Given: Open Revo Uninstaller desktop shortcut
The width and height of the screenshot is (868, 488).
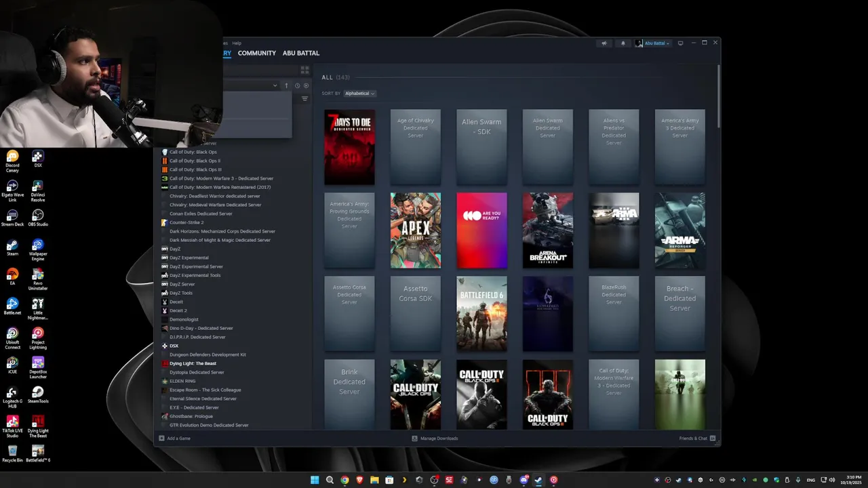Looking at the screenshot, I should pyautogui.click(x=38, y=279).
